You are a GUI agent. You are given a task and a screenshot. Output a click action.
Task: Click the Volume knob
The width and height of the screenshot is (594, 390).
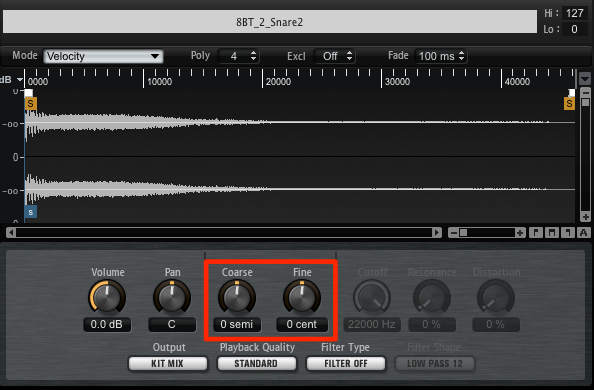[x=107, y=298]
